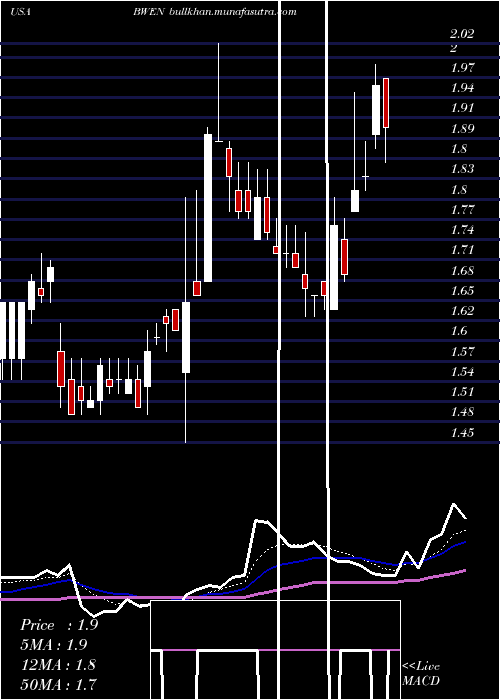
Task: Click the pink 50MA line in the lower panel
Action: [x=357, y=582]
